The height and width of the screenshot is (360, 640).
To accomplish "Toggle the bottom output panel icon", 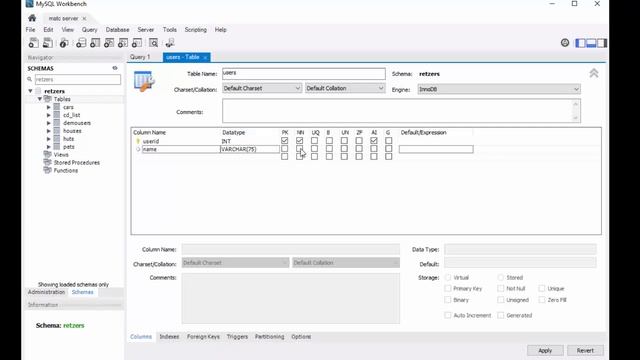I will point(591,43).
